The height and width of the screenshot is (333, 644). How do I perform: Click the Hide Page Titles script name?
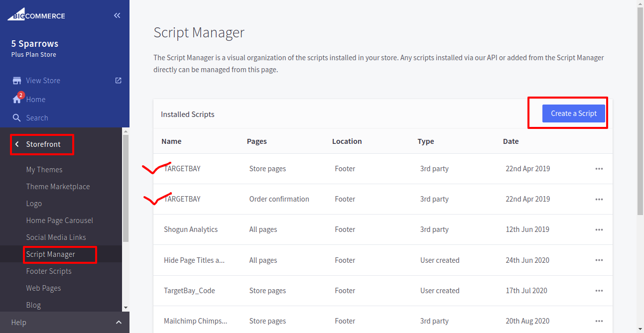[194, 260]
